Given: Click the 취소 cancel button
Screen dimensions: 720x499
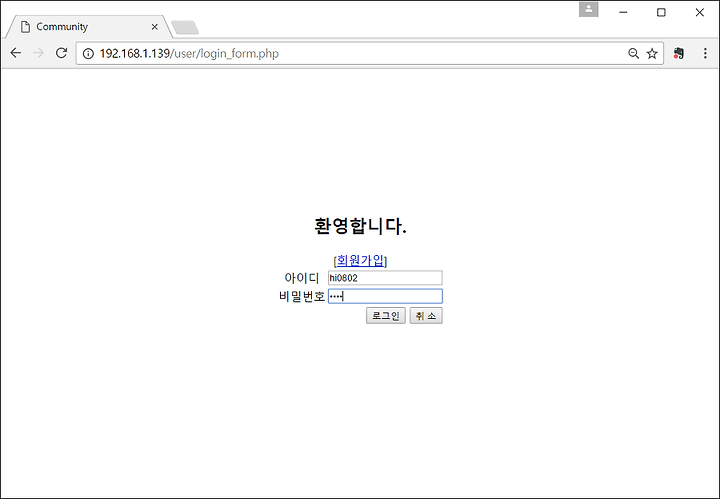Looking at the screenshot, I should point(426,316).
